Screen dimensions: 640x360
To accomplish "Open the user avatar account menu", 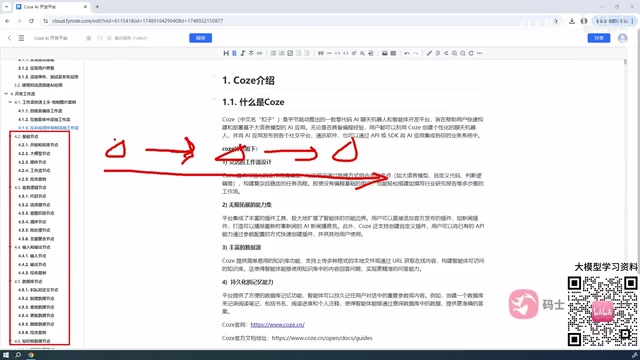I will coord(622,38).
